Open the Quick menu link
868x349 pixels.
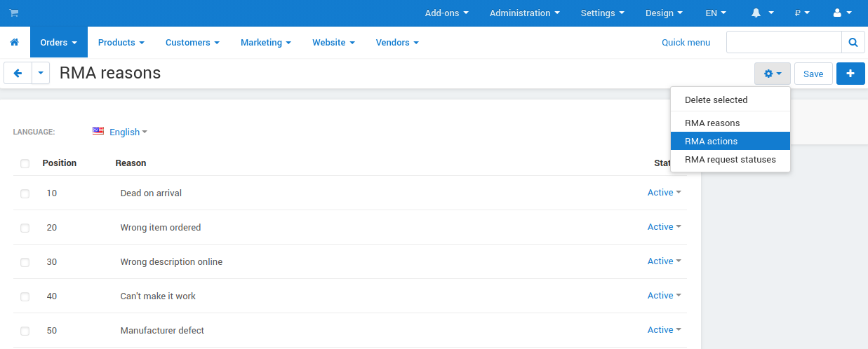pyautogui.click(x=686, y=42)
